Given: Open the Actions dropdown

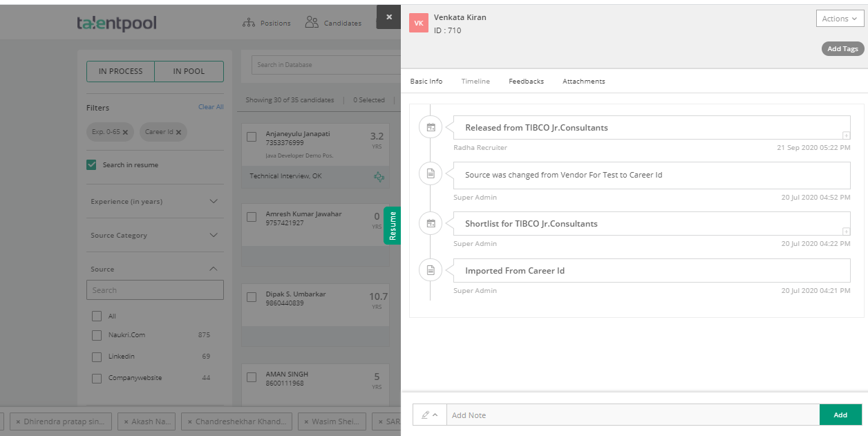Looking at the screenshot, I should pyautogui.click(x=839, y=18).
